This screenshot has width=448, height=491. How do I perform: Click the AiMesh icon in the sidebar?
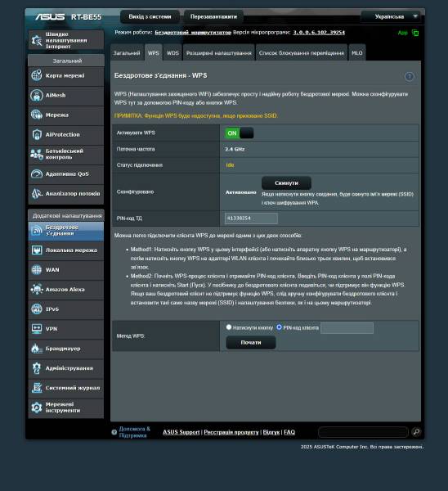click(37, 95)
